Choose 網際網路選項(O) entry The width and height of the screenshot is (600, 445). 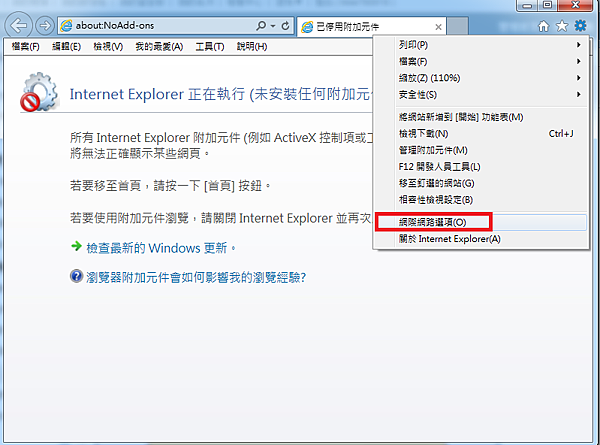[x=481, y=222]
